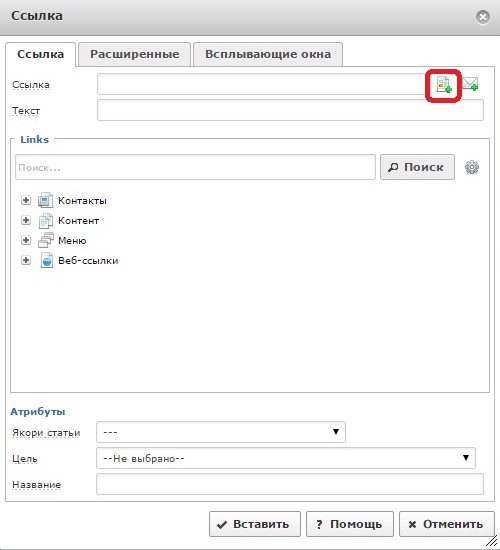
Task: Open search options gear icon
Action: (x=472, y=167)
